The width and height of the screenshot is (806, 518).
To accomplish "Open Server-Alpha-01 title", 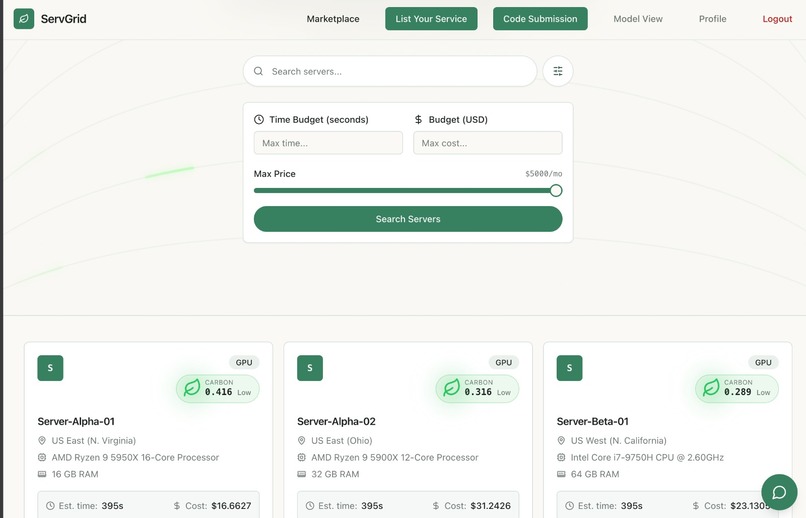I will click(x=76, y=421).
